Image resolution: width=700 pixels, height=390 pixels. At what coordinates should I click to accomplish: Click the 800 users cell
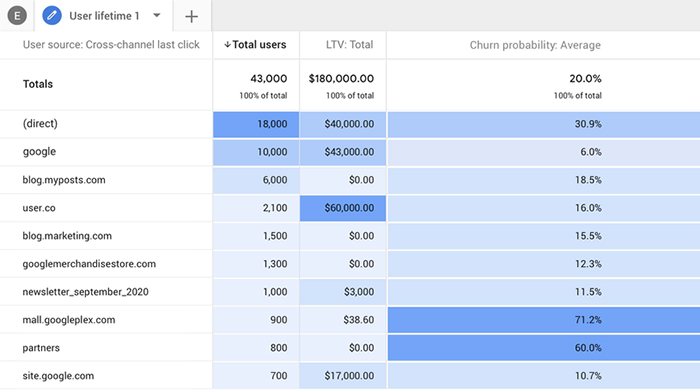point(256,348)
